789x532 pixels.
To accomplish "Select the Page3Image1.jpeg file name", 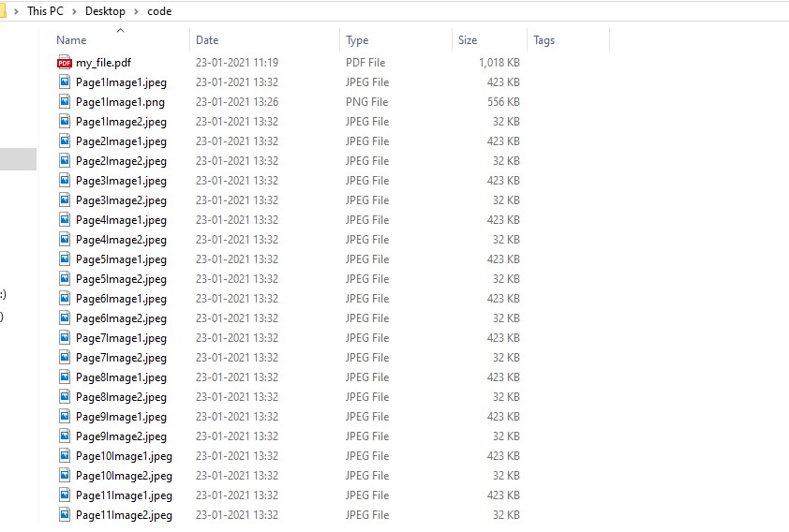I will (x=121, y=181).
